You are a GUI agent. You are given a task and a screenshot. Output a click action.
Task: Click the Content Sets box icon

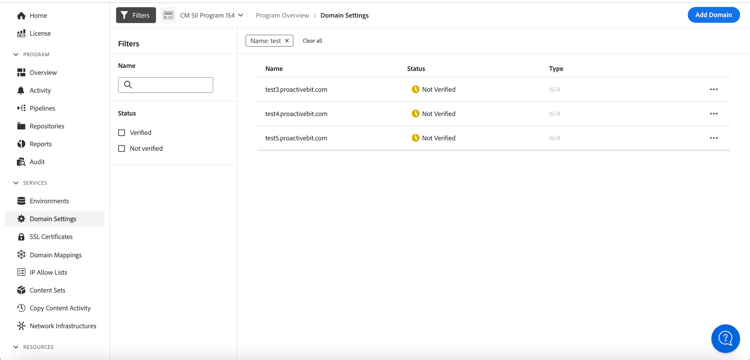point(21,290)
